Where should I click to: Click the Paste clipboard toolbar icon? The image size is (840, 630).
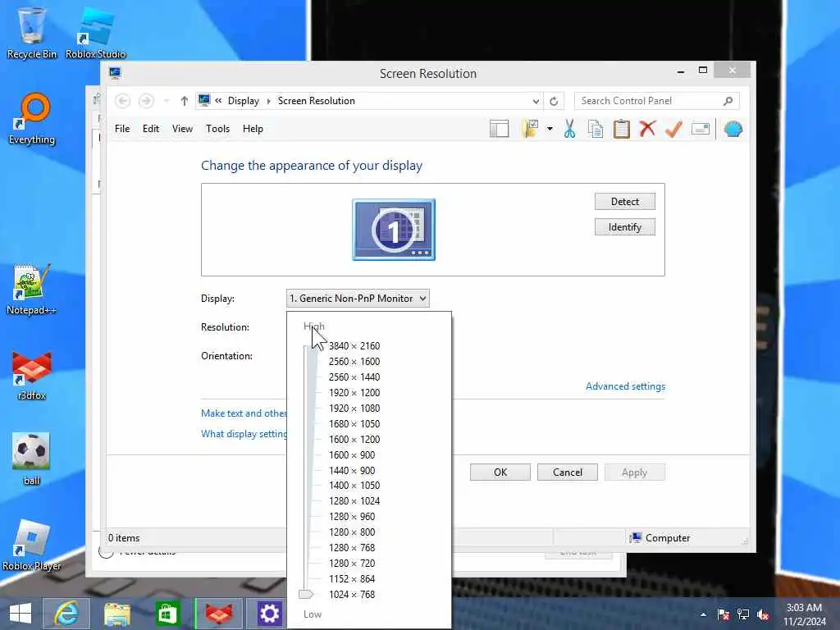tap(622, 129)
